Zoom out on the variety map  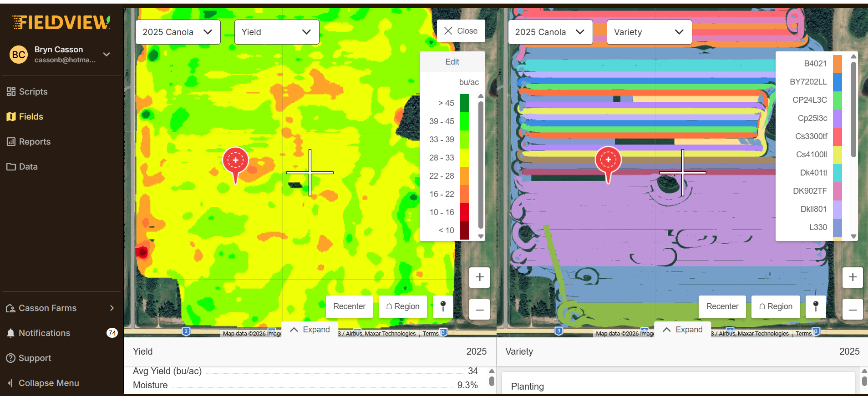853,310
